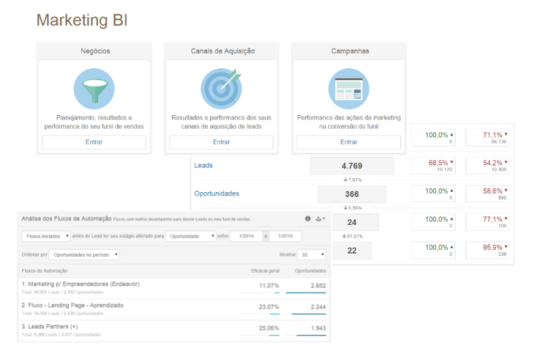Click the info icon in Análise dos Fluxos header
Screen dimensions: 535x362
point(308,219)
